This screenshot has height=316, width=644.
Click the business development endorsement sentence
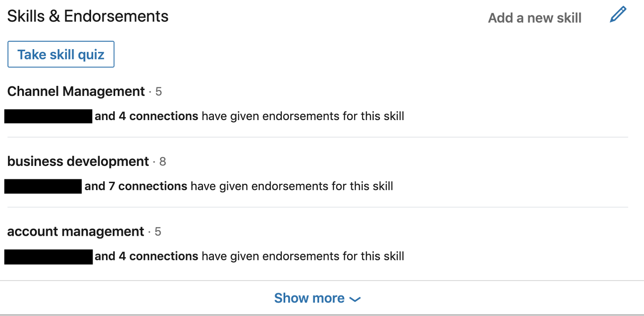click(199, 186)
